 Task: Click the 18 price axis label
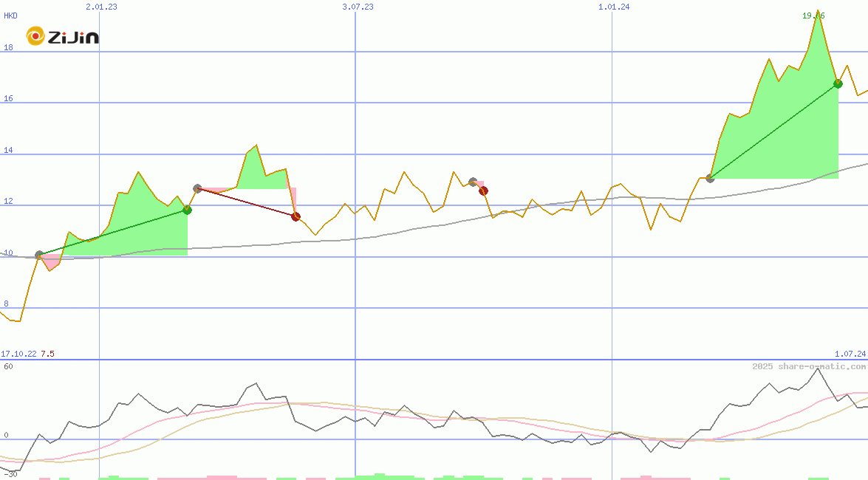(x=9, y=47)
